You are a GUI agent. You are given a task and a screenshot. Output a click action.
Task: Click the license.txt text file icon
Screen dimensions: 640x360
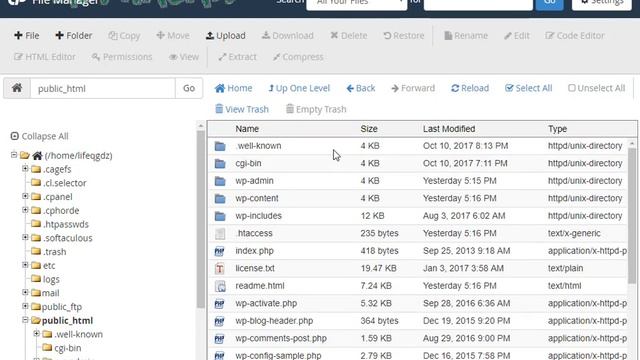220,269
